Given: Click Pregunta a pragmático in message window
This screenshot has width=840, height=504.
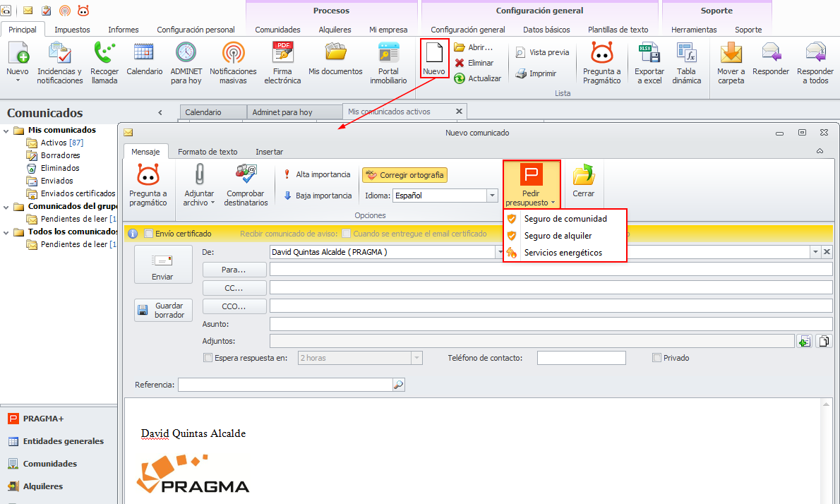Looking at the screenshot, I should click(148, 185).
